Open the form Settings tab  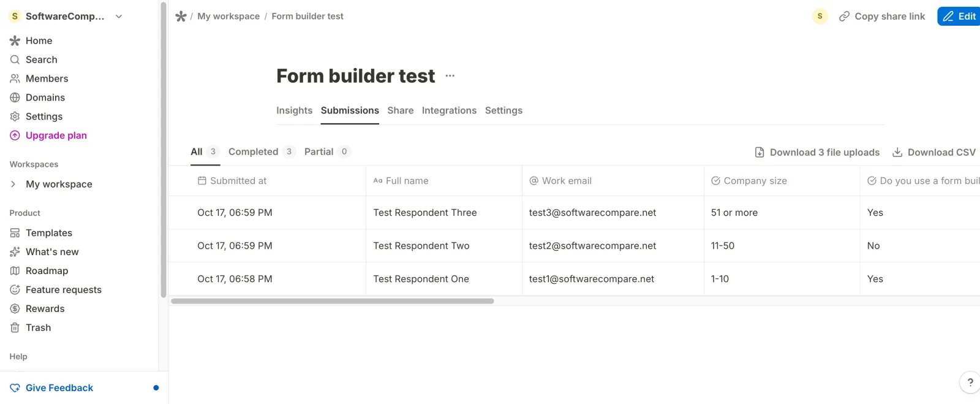pos(503,110)
